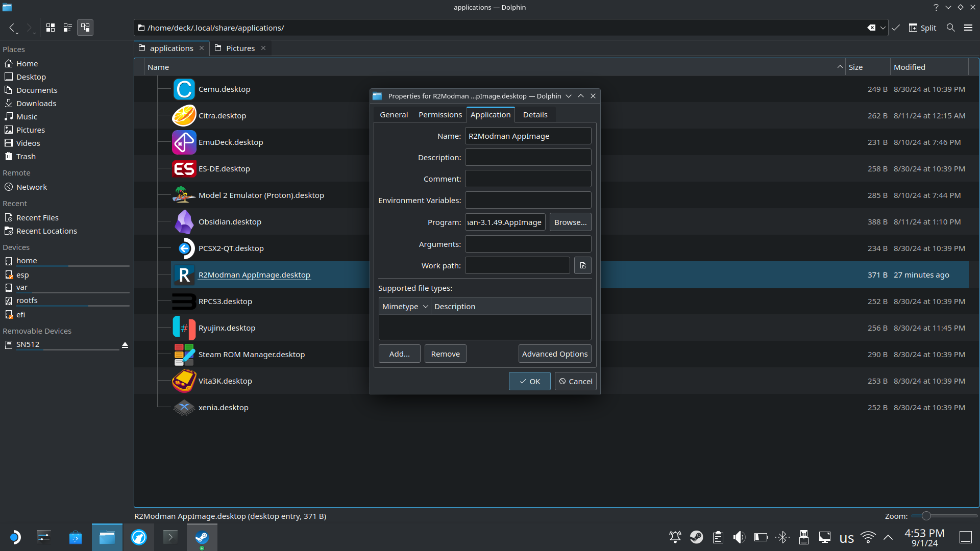
Task: Click the Ryujinx.desktop icon
Action: click(x=184, y=328)
